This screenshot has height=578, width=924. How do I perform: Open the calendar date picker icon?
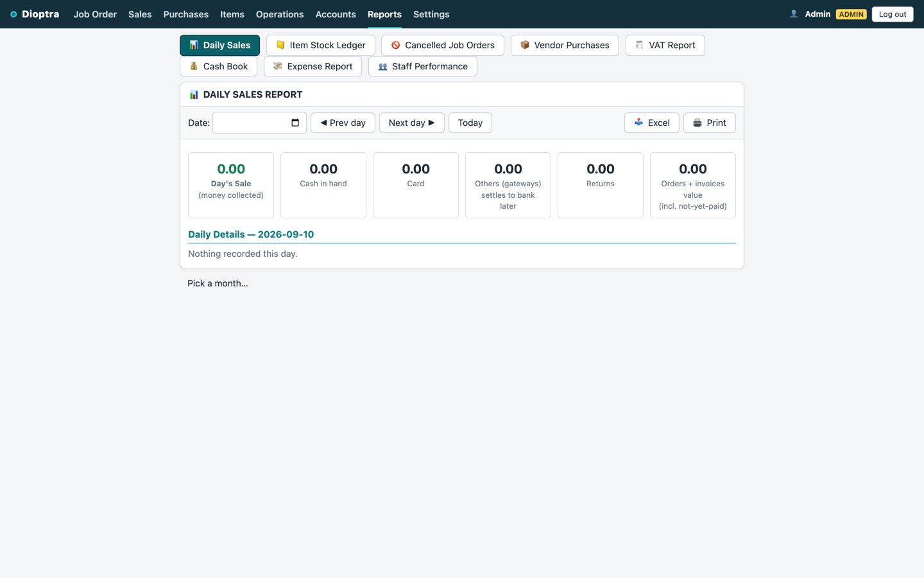point(295,123)
